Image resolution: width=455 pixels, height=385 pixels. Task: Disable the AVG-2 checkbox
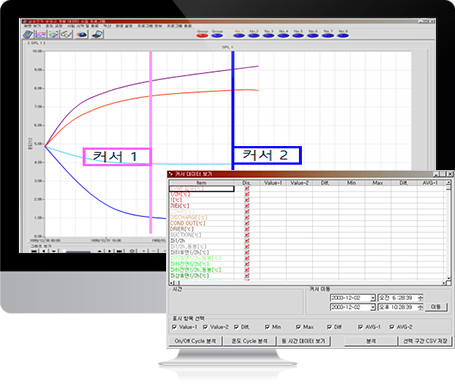(x=392, y=327)
